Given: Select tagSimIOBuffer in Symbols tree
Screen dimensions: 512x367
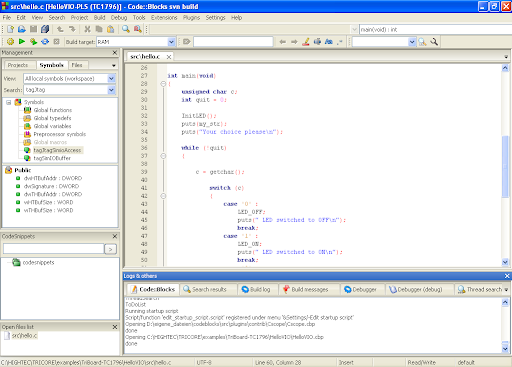Looking at the screenshot, I should [52, 158].
